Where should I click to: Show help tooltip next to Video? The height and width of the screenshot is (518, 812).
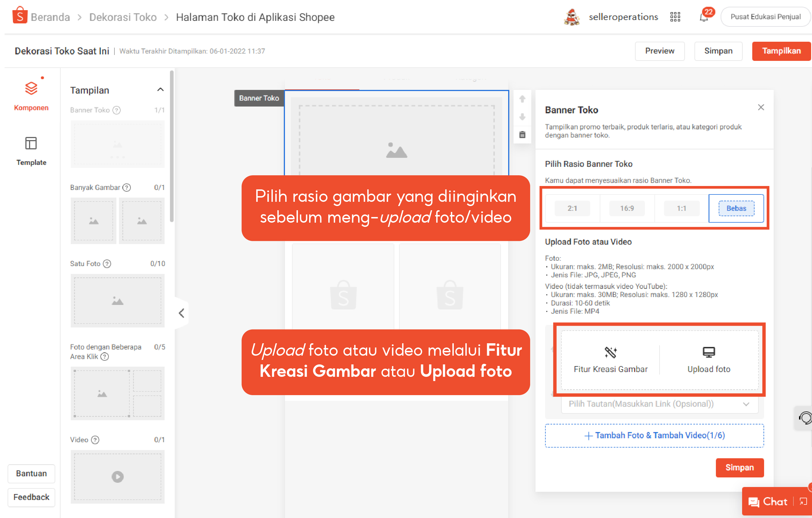click(96, 440)
